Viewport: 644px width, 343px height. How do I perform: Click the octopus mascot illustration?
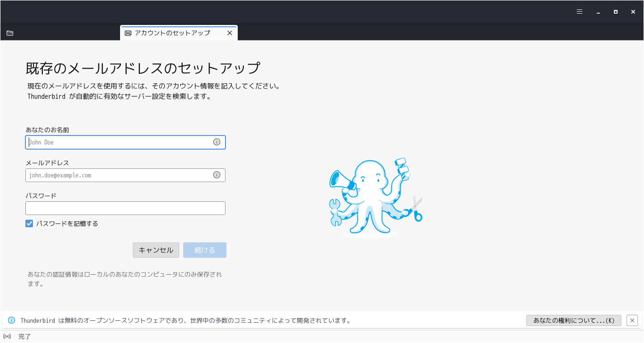point(375,198)
